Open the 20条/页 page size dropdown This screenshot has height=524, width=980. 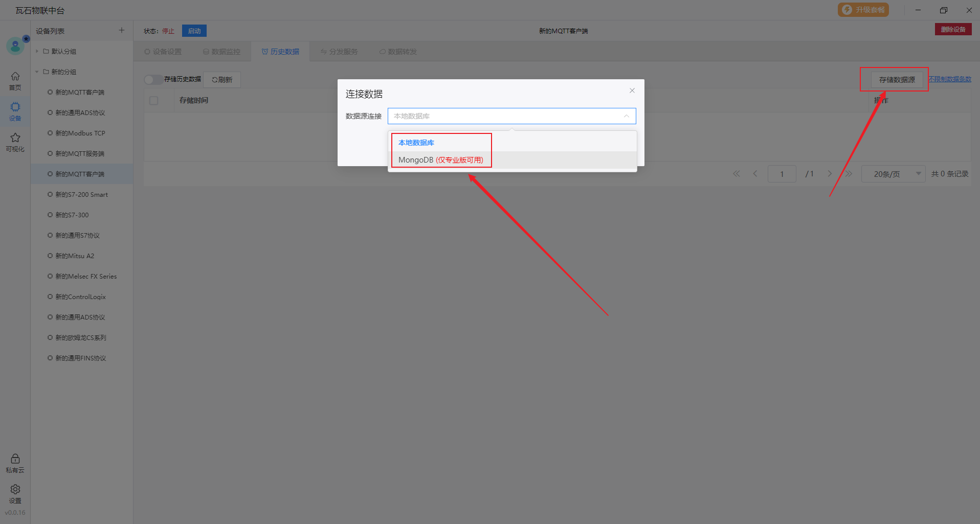tap(893, 174)
